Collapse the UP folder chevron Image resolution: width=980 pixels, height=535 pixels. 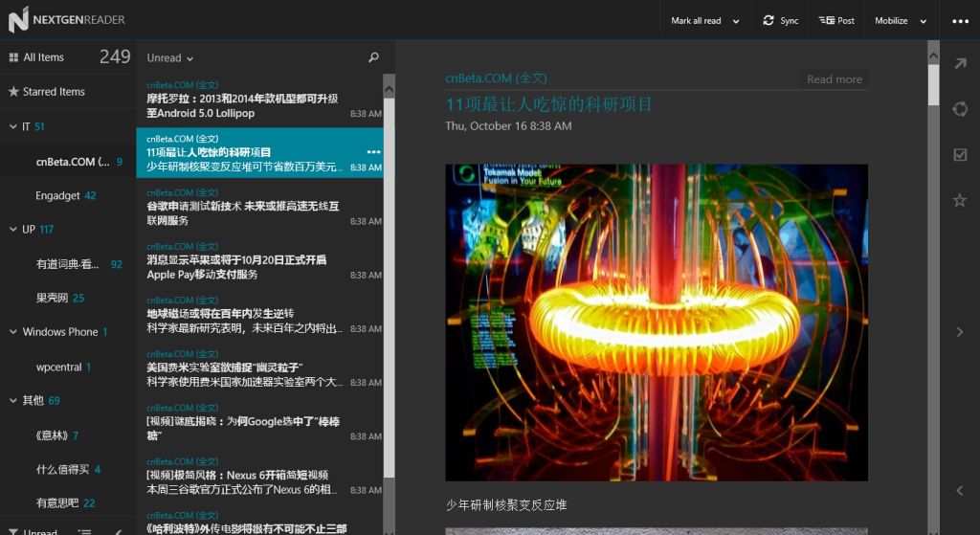tap(13, 229)
